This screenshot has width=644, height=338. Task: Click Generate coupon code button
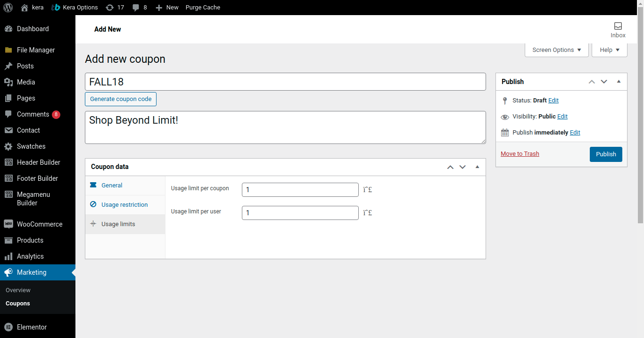click(x=121, y=99)
